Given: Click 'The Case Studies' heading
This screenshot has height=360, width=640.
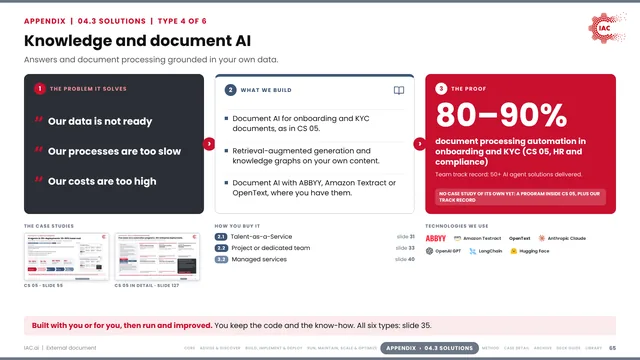Looking at the screenshot, I should pyautogui.click(x=49, y=226).
